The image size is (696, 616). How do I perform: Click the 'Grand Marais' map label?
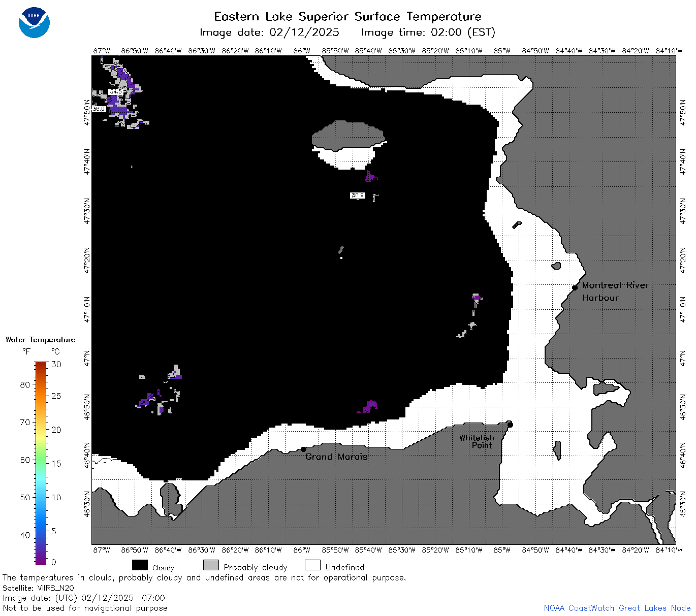pyautogui.click(x=336, y=457)
